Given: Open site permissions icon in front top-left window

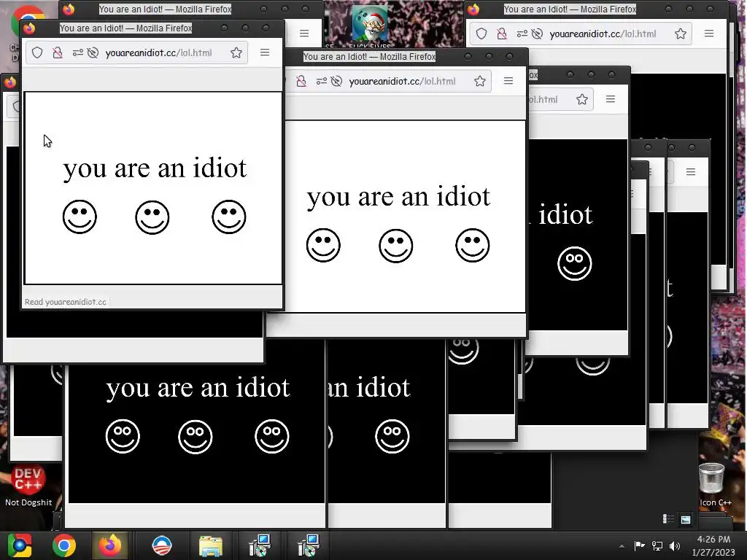Looking at the screenshot, I should (x=77, y=52).
